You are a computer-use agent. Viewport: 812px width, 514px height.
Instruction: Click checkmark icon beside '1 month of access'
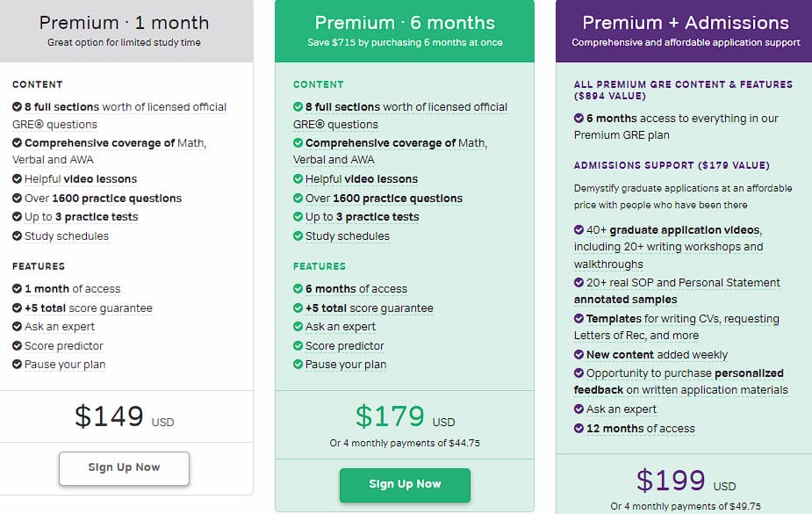tap(17, 288)
